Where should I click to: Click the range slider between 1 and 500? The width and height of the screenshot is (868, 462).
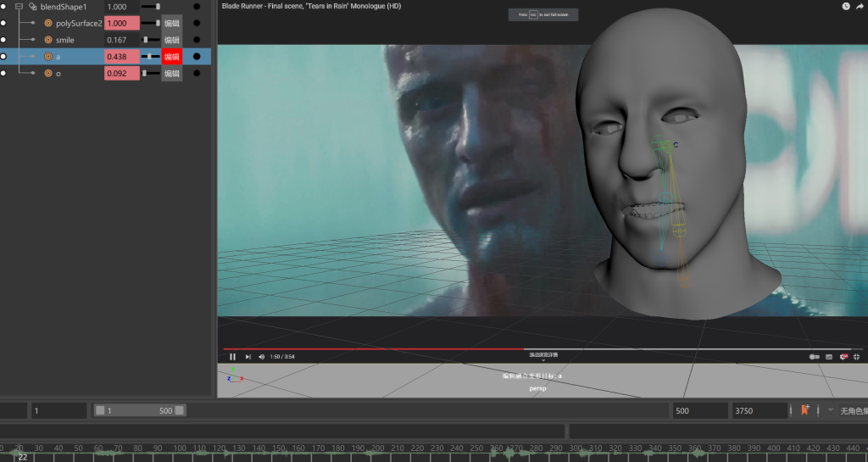140,410
